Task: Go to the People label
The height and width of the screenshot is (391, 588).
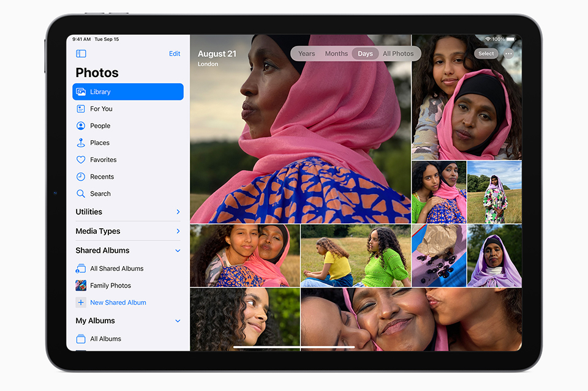Action: coord(100,126)
